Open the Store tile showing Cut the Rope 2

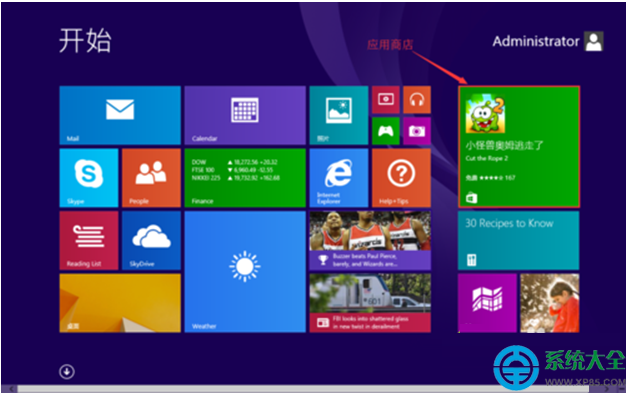pyautogui.click(x=519, y=147)
